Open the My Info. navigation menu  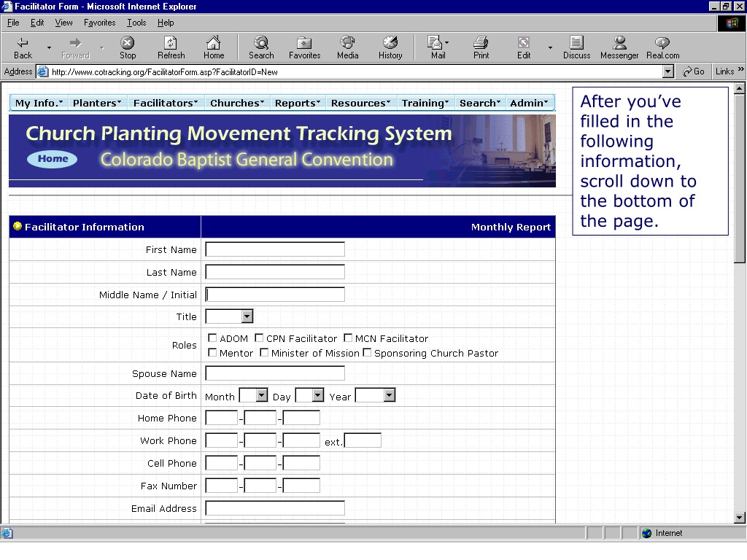point(39,103)
